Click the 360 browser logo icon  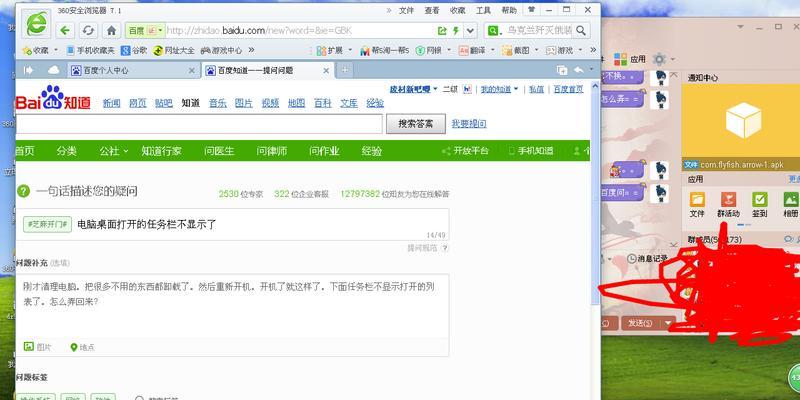pos(36,23)
